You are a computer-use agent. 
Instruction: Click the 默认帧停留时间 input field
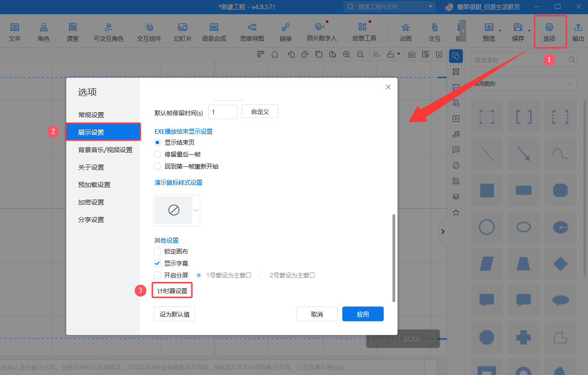click(223, 112)
